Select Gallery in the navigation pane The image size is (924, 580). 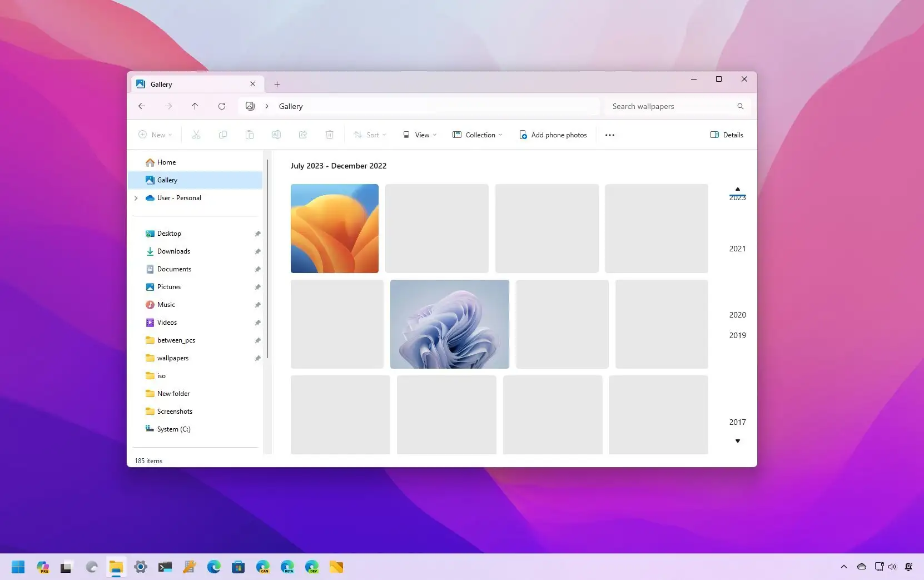pos(195,180)
